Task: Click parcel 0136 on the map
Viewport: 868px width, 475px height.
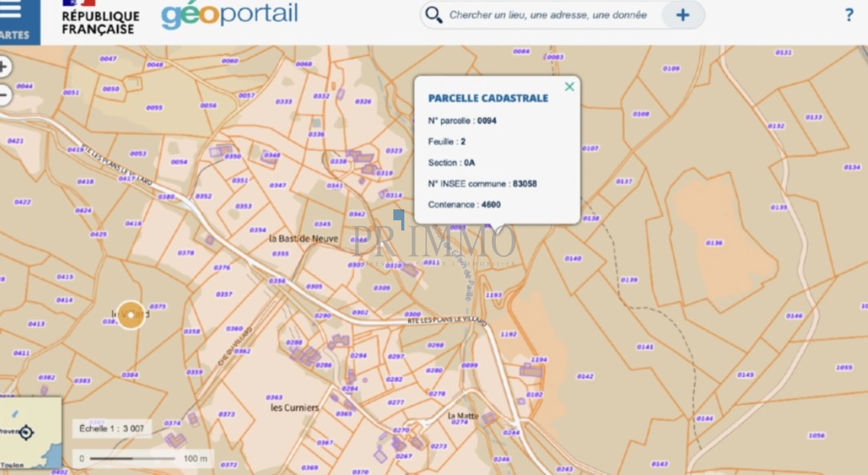Action: click(x=714, y=243)
